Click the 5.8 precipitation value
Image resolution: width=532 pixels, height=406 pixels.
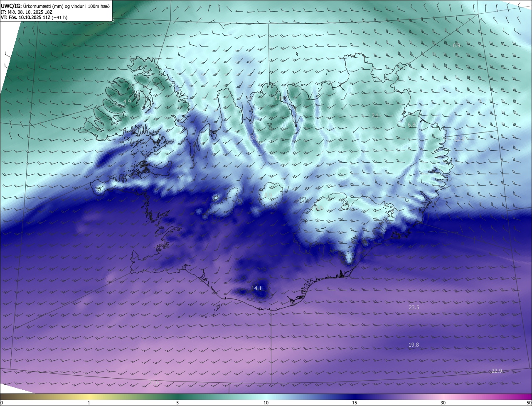tap(278, 98)
